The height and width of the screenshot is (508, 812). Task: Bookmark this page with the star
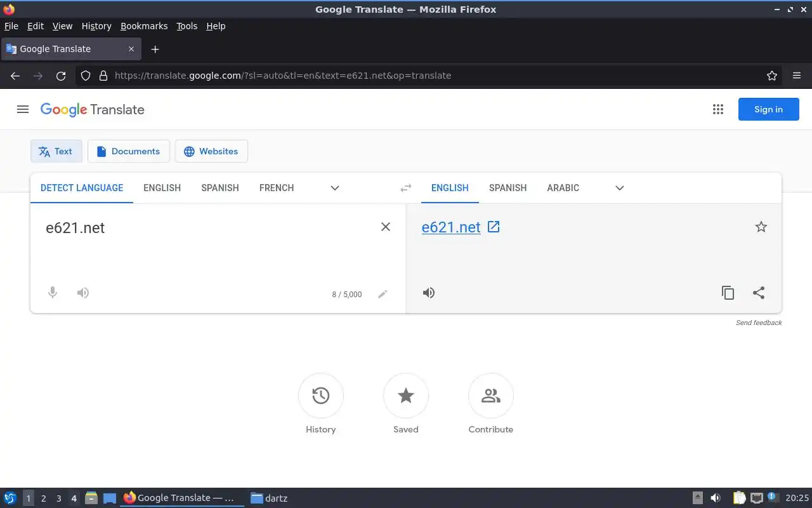[772, 76]
